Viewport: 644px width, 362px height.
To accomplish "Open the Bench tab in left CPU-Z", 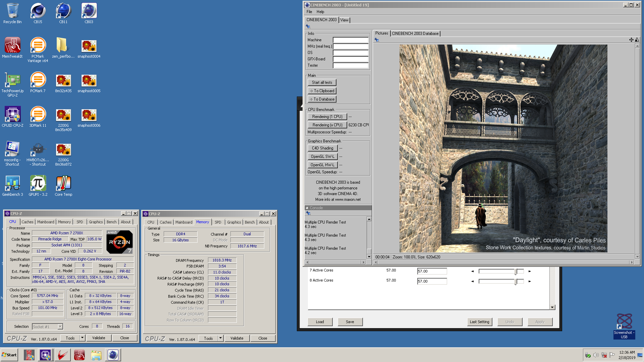I will click(112, 222).
